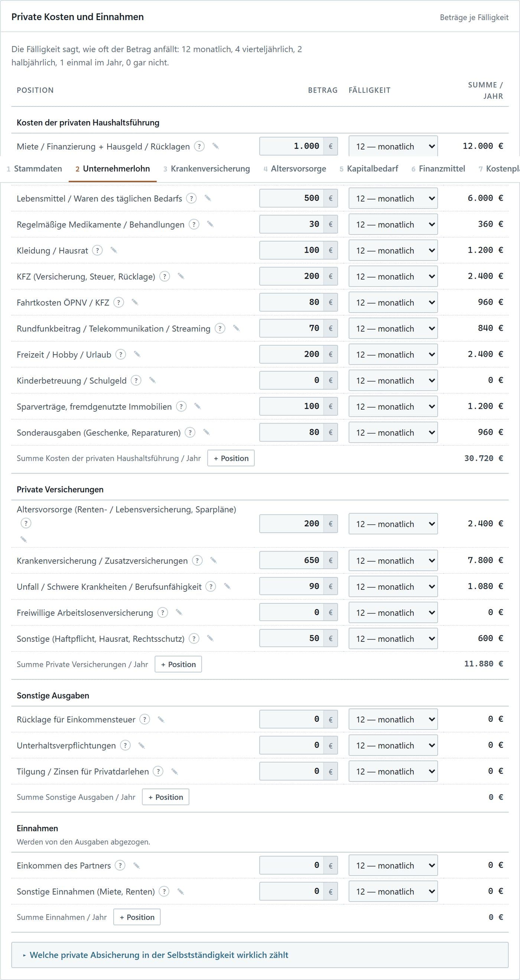
Task: Edit the KFZ (Versicherung, Steuer, Rücklage) label
Action: [181, 276]
